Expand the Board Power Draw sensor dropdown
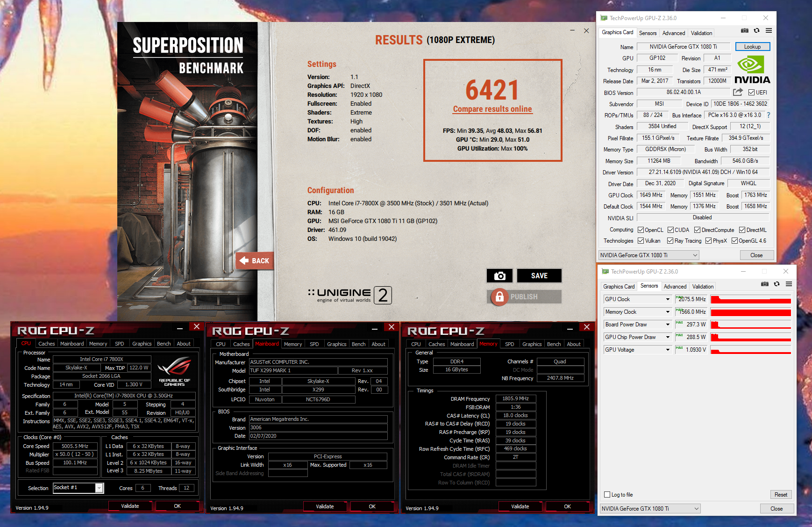The image size is (812, 527). click(x=668, y=325)
